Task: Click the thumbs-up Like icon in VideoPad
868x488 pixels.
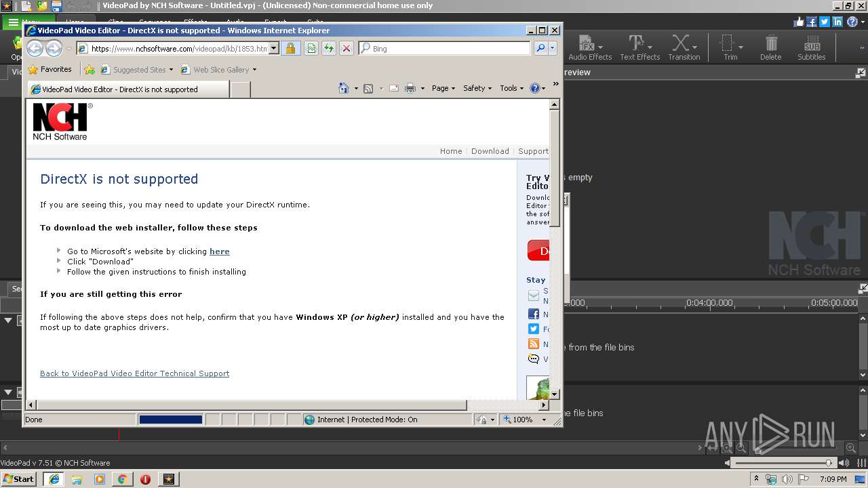Action: pyautogui.click(x=798, y=22)
